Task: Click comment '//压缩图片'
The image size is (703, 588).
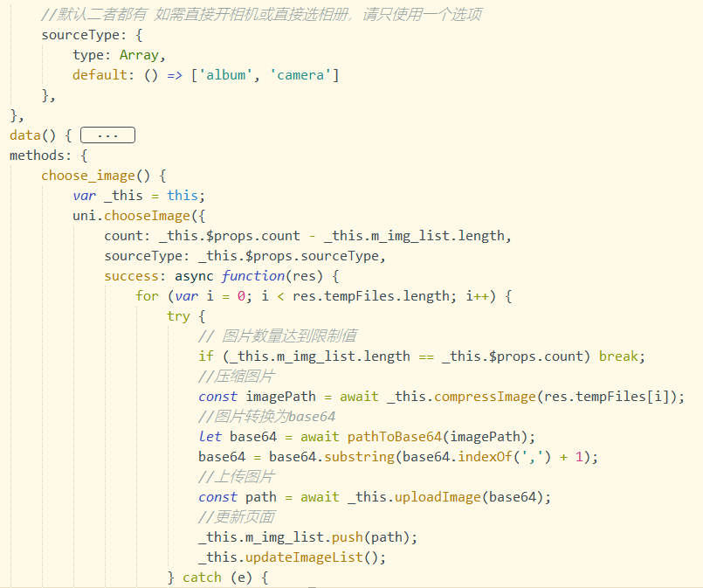Action: point(237,377)
